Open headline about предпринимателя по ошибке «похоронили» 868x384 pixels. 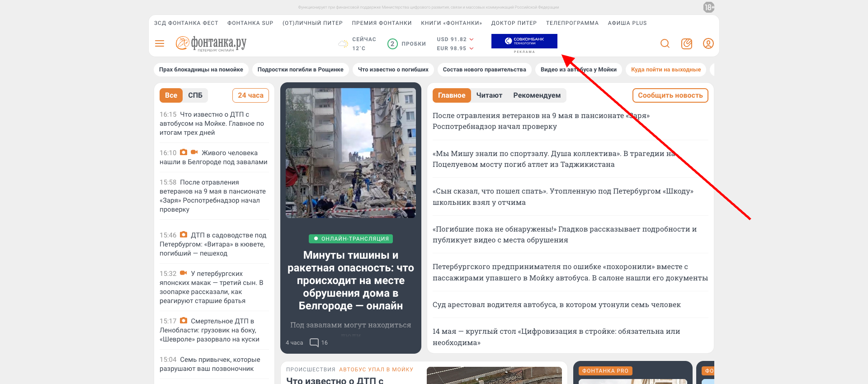570,272
